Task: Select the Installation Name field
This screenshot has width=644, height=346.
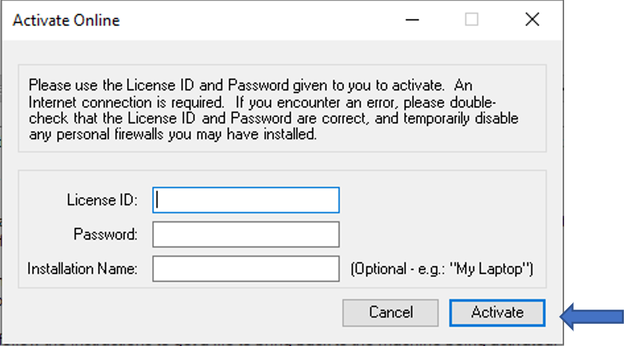Action: 246,269
